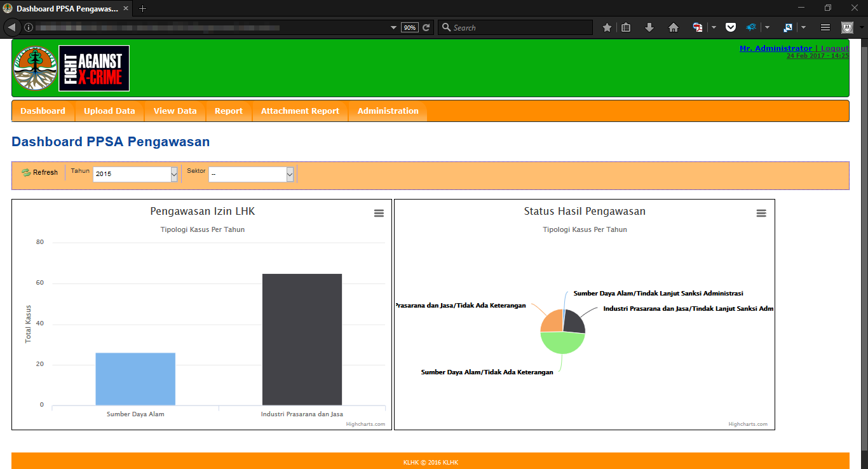Select the Administration menu item

point(388,111)
